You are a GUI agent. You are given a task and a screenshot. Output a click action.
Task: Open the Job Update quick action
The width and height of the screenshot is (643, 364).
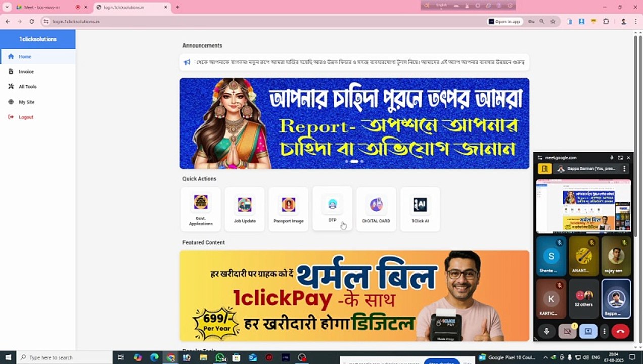[x=245, y=209]
